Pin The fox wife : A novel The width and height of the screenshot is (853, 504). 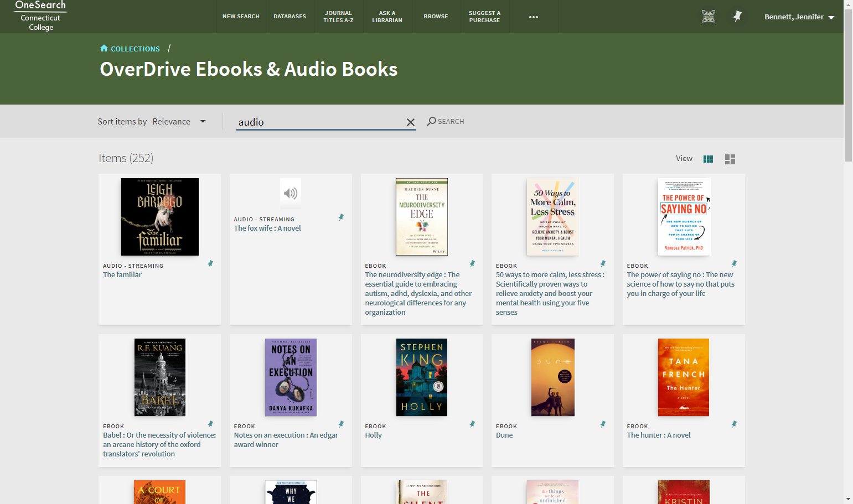click(x=341, y=217)
